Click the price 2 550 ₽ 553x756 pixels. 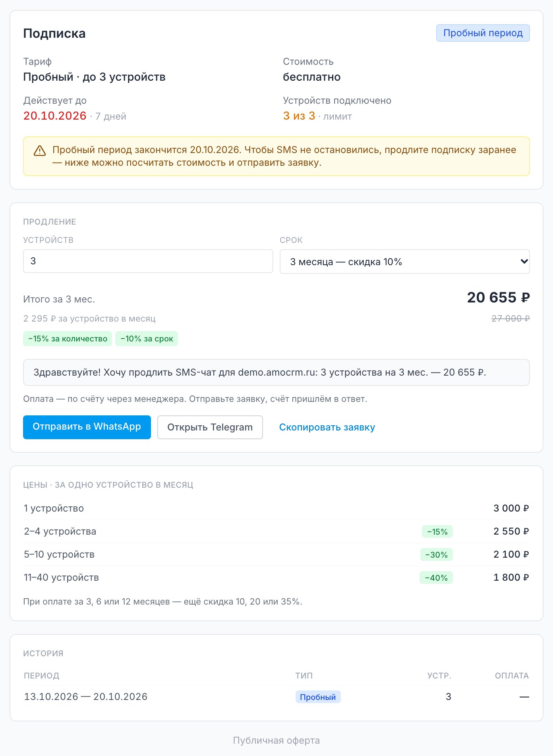(x=511, y=531)
